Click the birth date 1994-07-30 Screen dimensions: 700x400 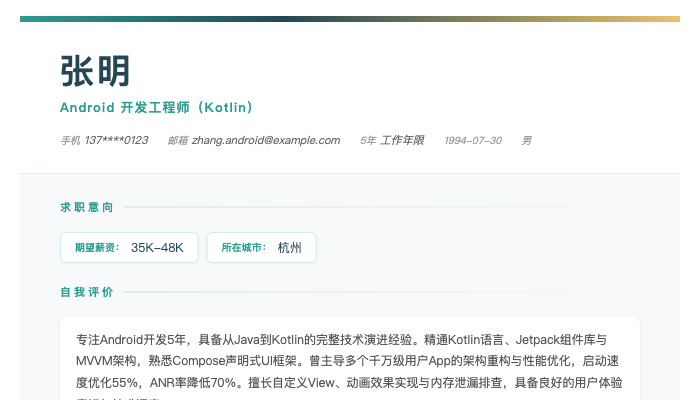click(473, 141)
